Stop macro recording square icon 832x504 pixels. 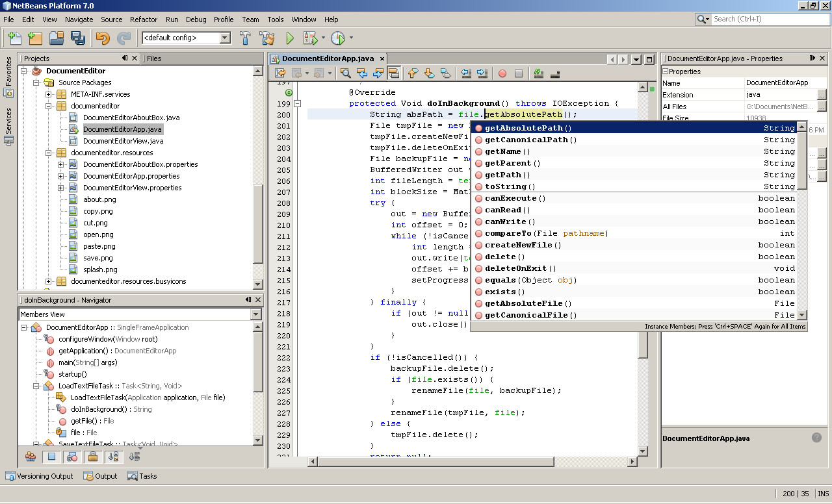pyautogui.click(x=519, y=73)
